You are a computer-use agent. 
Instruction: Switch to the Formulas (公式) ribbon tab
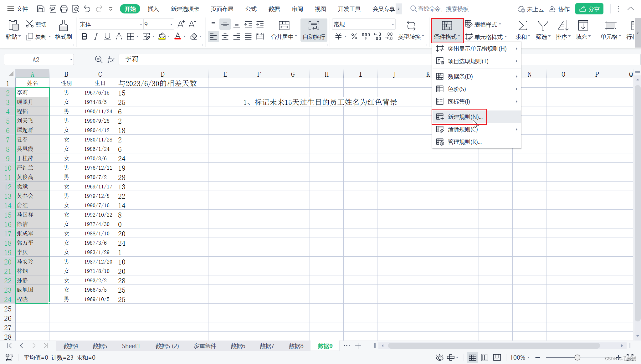(251, 9)
